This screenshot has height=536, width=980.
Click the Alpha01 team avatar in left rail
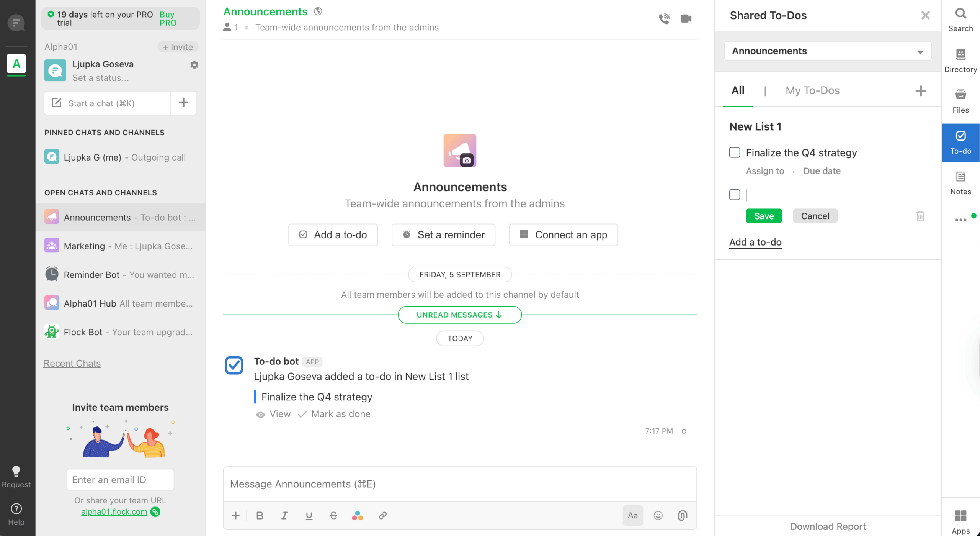coord(16,64)
